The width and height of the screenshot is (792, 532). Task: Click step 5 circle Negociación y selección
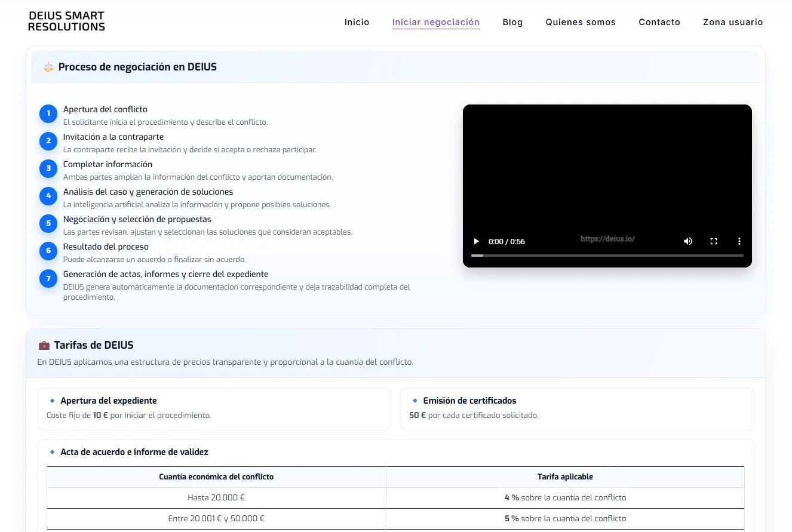(48, 223)
